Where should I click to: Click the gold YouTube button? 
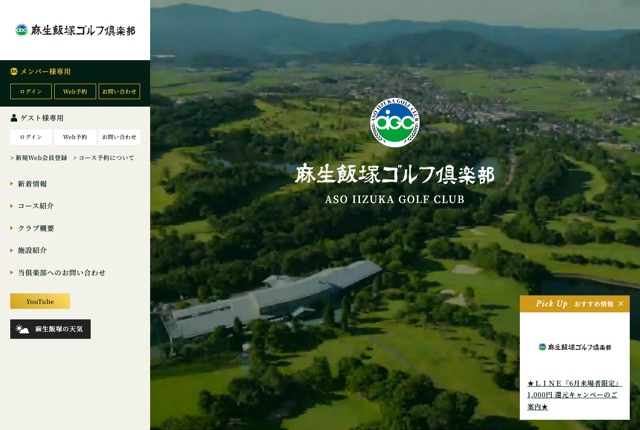click(x=40, y=301)
